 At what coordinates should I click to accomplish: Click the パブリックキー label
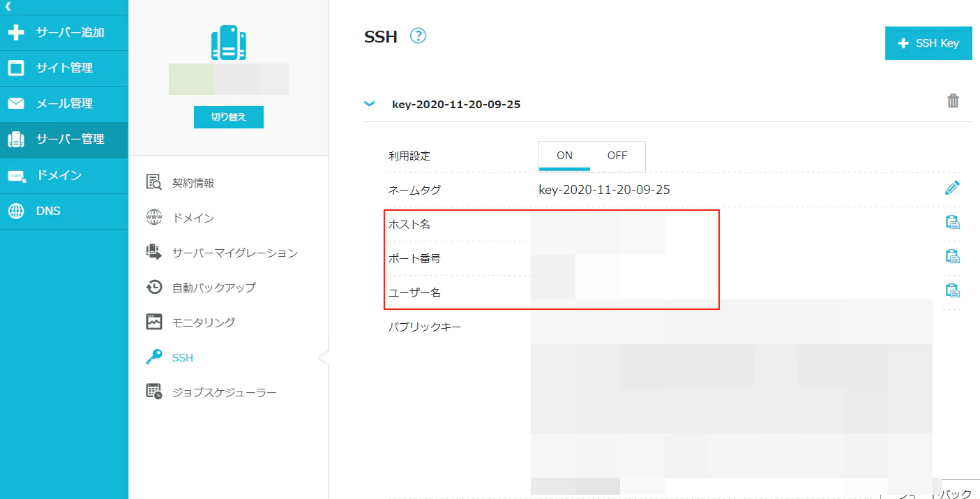click(x=425, y=327)
